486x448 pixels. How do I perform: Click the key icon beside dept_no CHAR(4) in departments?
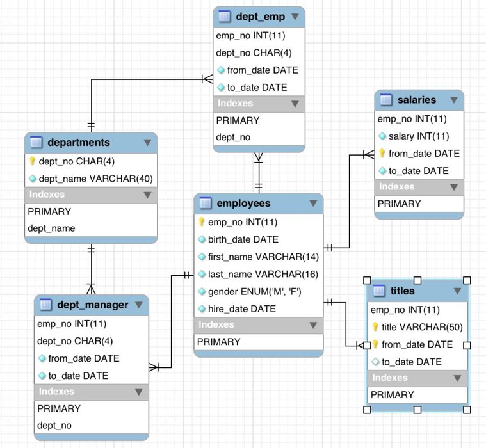click(x=32, y=161)
